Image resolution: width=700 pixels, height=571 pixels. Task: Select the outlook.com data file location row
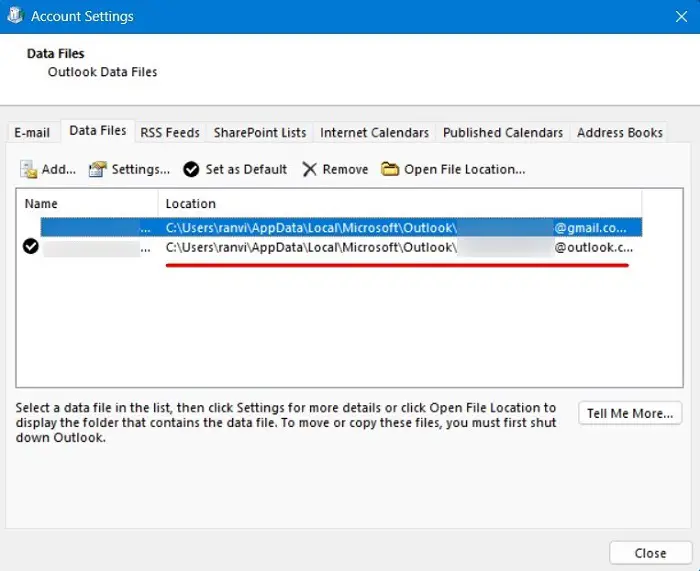[399, 247]
